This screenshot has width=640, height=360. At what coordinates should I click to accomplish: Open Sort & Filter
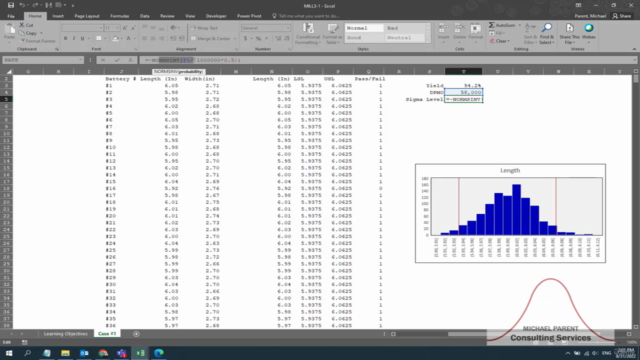[x=530, y=33]
